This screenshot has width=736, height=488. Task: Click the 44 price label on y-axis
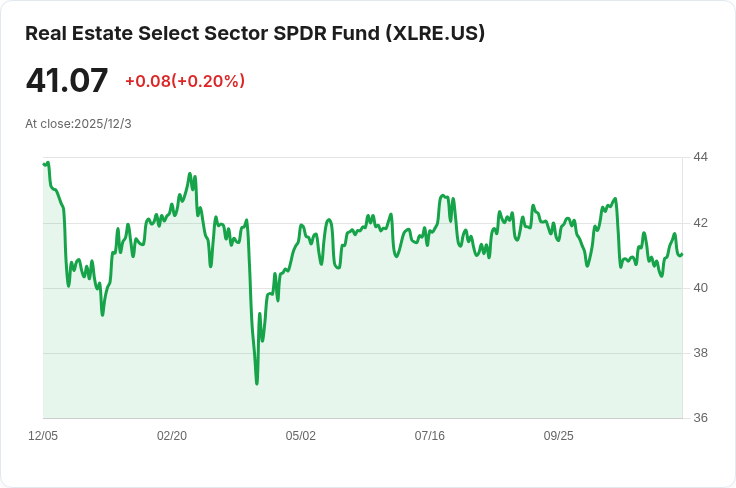[x=700, y=157]
